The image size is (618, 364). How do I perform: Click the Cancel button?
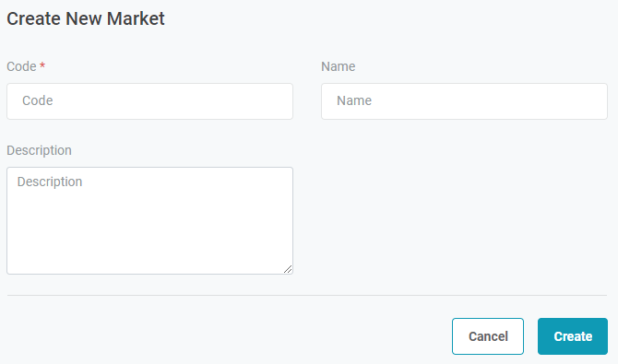tap(488, 336)
